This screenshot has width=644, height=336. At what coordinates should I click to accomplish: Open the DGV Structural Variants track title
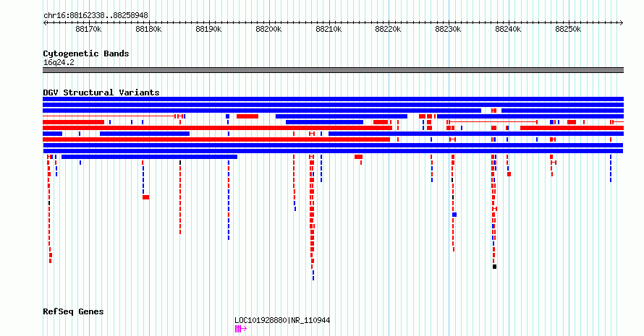(x=101, y=92)
